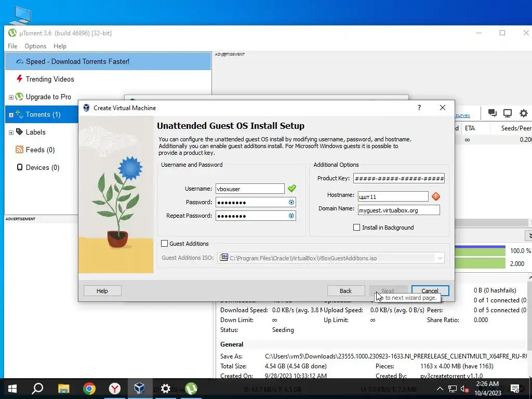Open the Guest Additions ISO dropdown

click(440, 258)
